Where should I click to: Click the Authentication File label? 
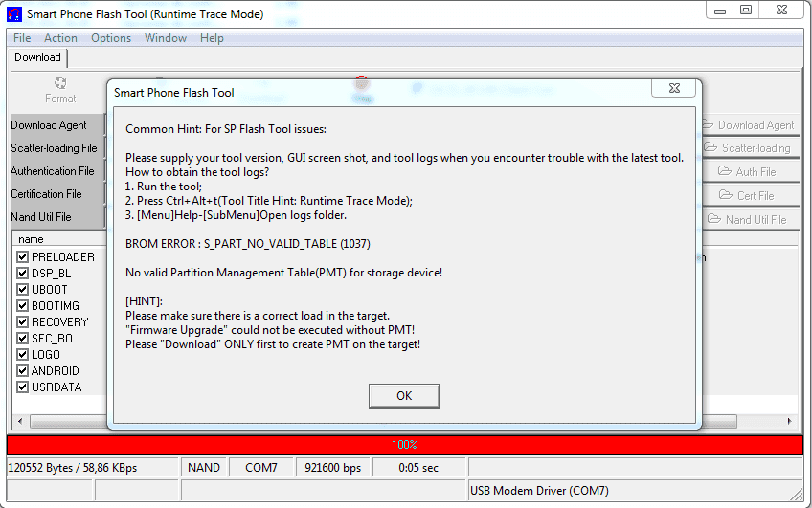pyautogui.click(x=53, y=171)
